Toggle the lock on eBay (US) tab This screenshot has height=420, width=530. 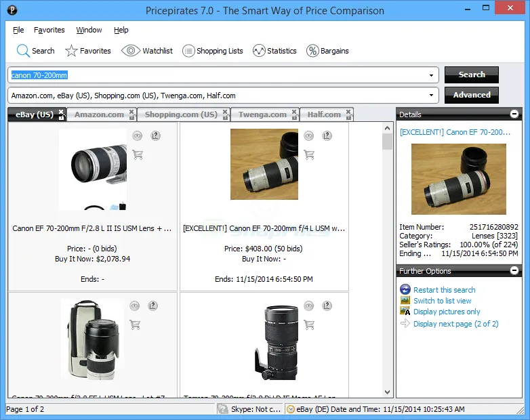coord(61,117)
